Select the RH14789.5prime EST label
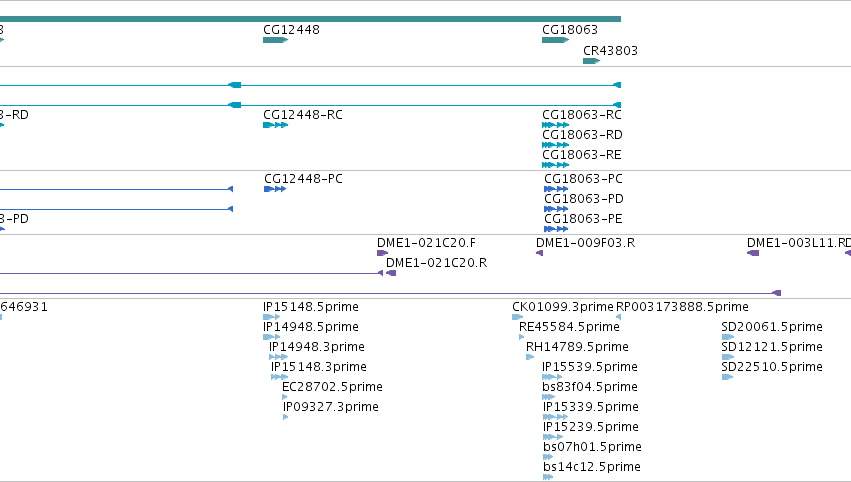The width and height of the screenshot is (851, 482). 577,347
